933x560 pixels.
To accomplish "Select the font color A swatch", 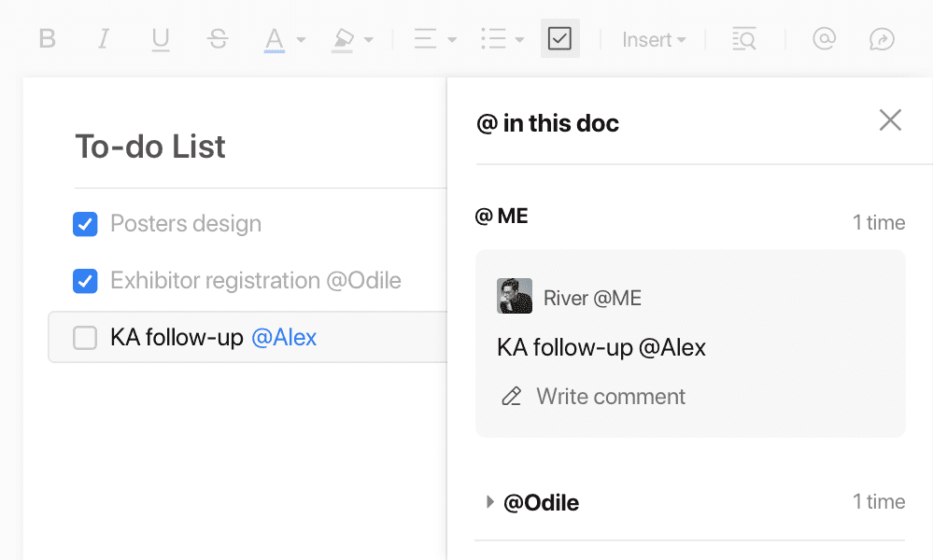I will [x=275, y=40].
